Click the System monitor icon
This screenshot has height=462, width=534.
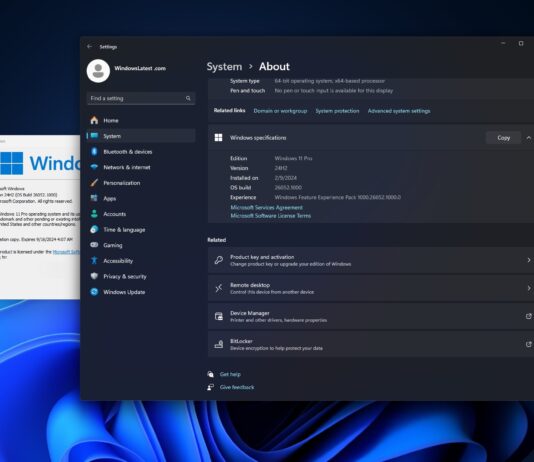pos(94,136)
